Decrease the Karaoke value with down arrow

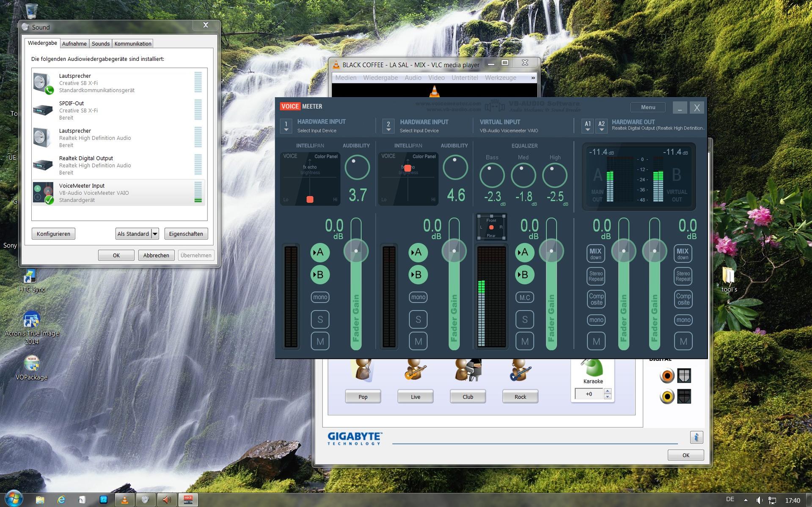[608, 397]
